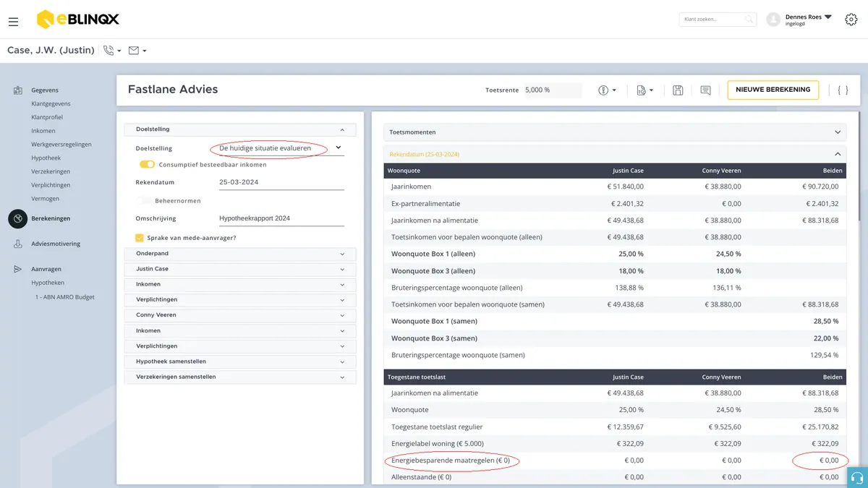Open Klantprofiel in sidebar
This screenshot has height=488, width=868.
pos(47,117)
